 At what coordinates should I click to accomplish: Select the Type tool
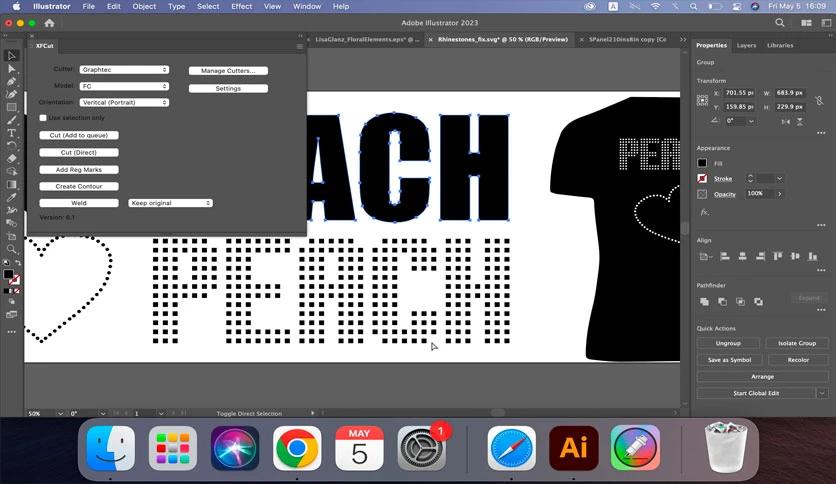pyautogui.click(x=11, y=133)
